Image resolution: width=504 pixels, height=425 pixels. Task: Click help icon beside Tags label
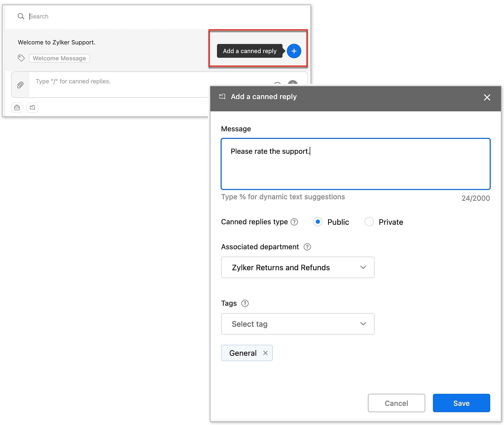245,303
